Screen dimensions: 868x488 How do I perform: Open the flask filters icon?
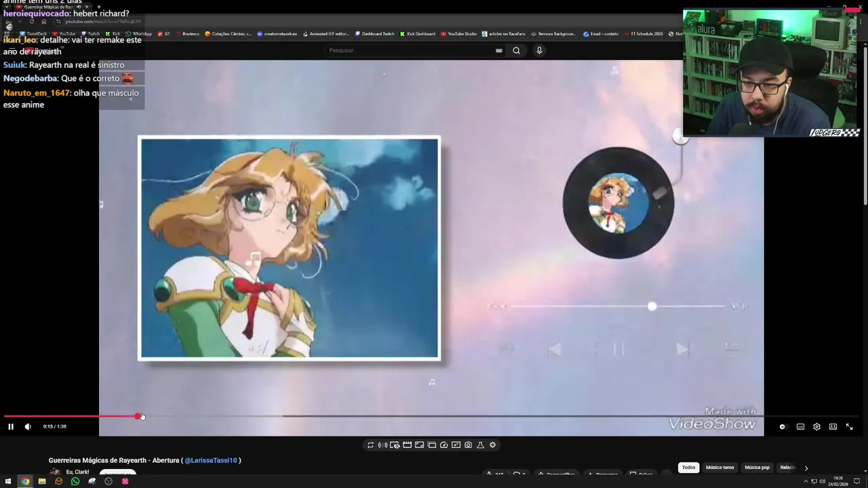[480, 445]
